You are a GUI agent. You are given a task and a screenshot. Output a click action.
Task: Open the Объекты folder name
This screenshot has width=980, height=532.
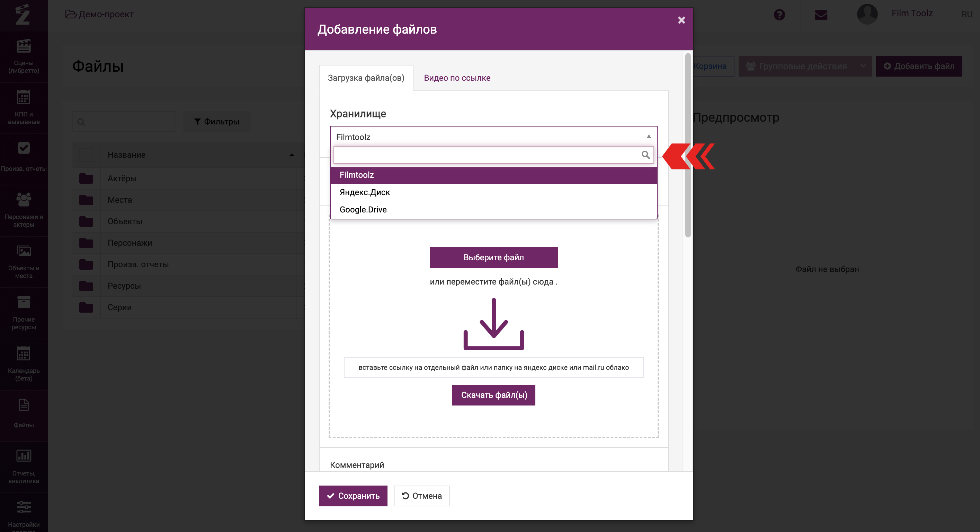(x=125, y=221)
